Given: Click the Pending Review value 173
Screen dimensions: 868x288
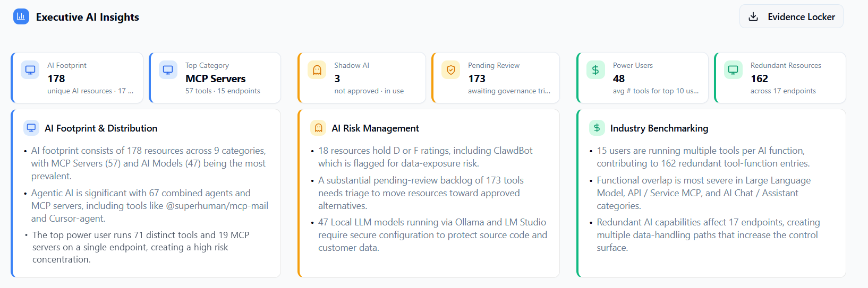Looking at the screenshot, I should (477, 78).
